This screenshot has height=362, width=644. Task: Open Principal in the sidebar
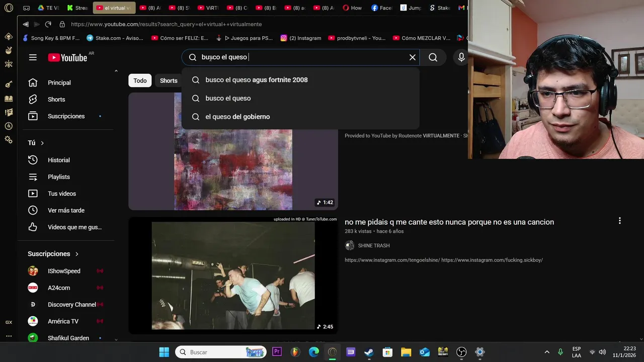click(x=67, y=82)
